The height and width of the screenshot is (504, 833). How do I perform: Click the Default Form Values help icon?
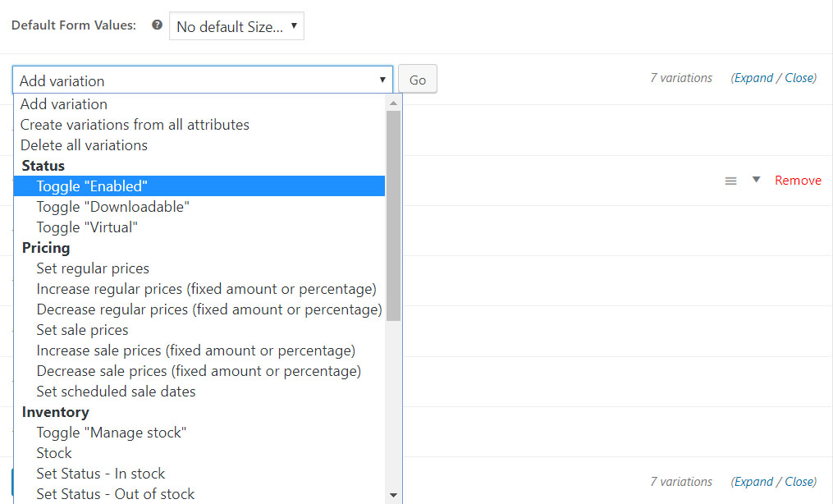tap(157, 25)
